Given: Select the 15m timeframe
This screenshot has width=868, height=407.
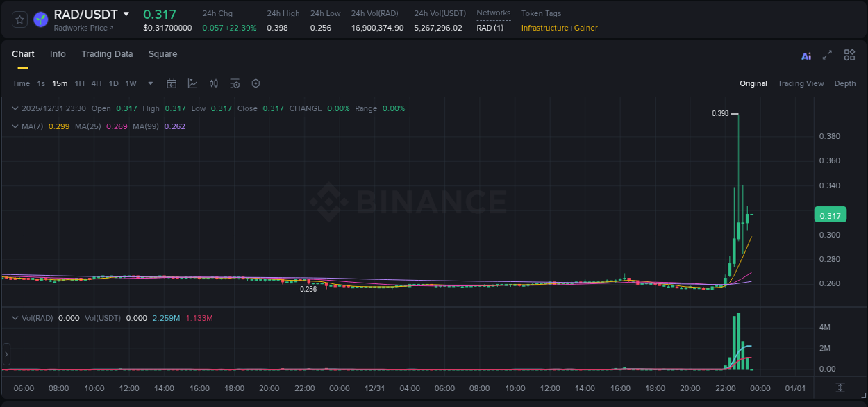Looking at the screenshot, I should coord(60,83).
